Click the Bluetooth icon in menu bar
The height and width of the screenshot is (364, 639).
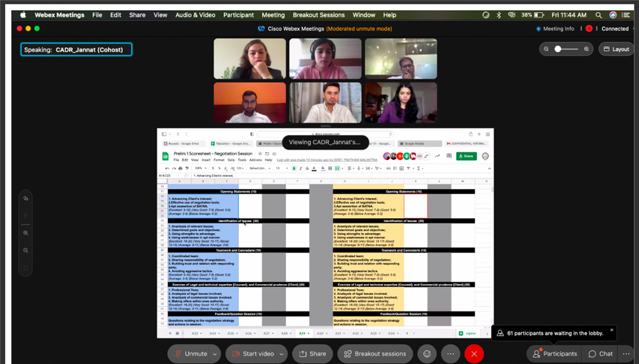tap(498, 15)
